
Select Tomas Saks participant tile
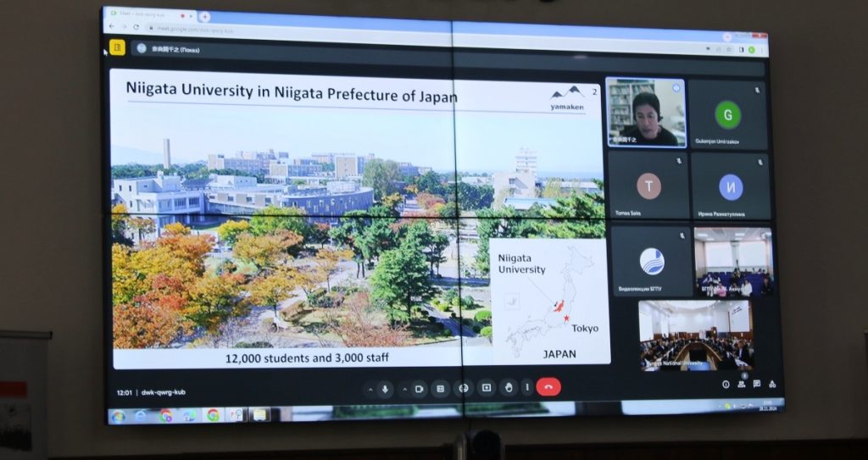tap(648, 185)
